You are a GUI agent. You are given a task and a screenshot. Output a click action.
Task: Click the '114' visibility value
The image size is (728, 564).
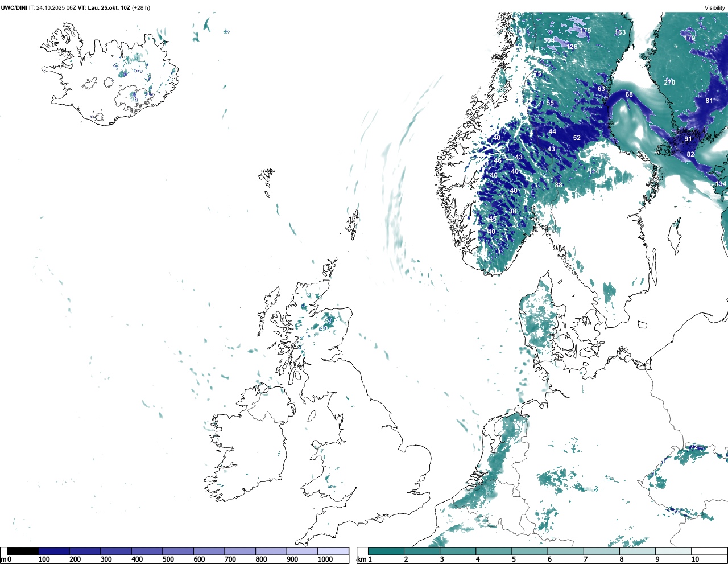click(x=594, y=171)
